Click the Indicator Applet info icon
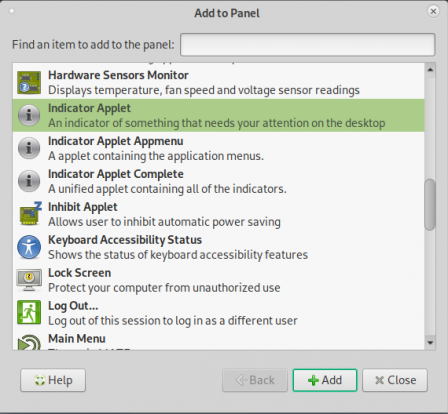Viewport: 448px width, 414px height. coord(29,115)
